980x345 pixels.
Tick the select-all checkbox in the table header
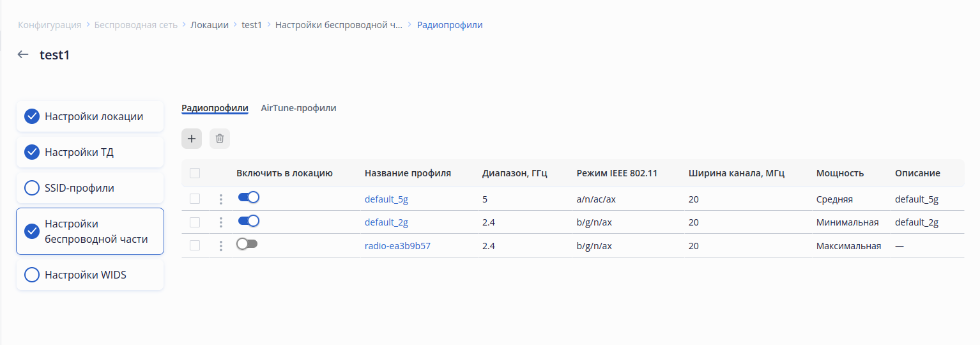click(x=195, y=173)
